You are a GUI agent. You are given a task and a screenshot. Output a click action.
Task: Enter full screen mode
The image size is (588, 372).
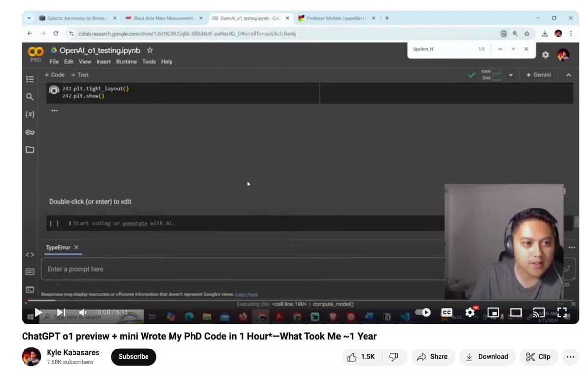(562, 312)
